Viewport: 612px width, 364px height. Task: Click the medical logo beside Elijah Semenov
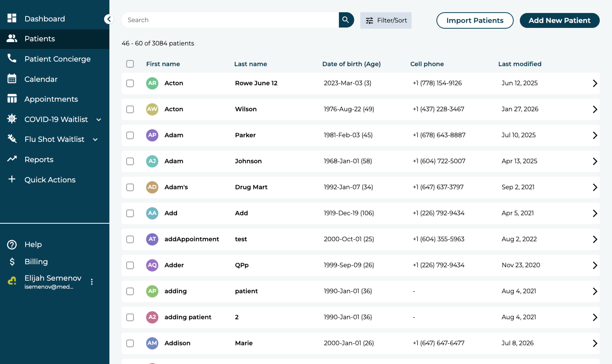tap(12, 281)
